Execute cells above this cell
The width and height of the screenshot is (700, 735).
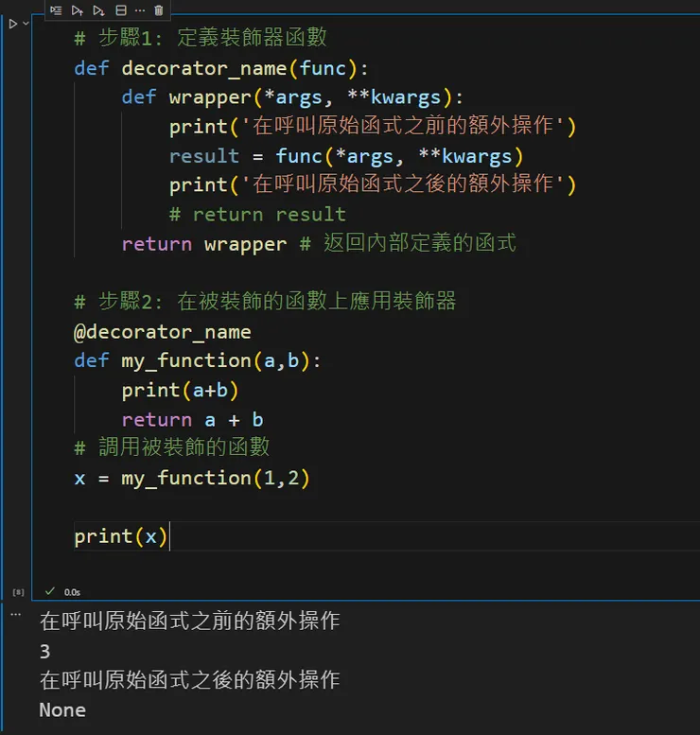point(78,10)
